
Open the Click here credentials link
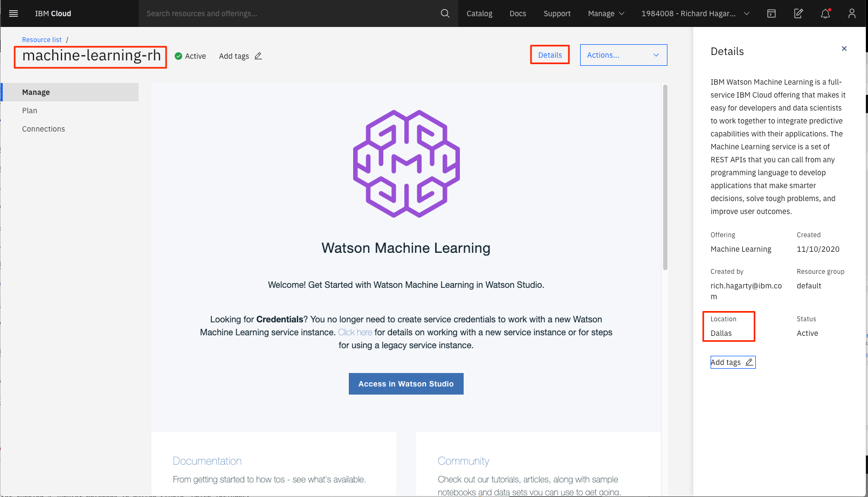tap(355, 332)
